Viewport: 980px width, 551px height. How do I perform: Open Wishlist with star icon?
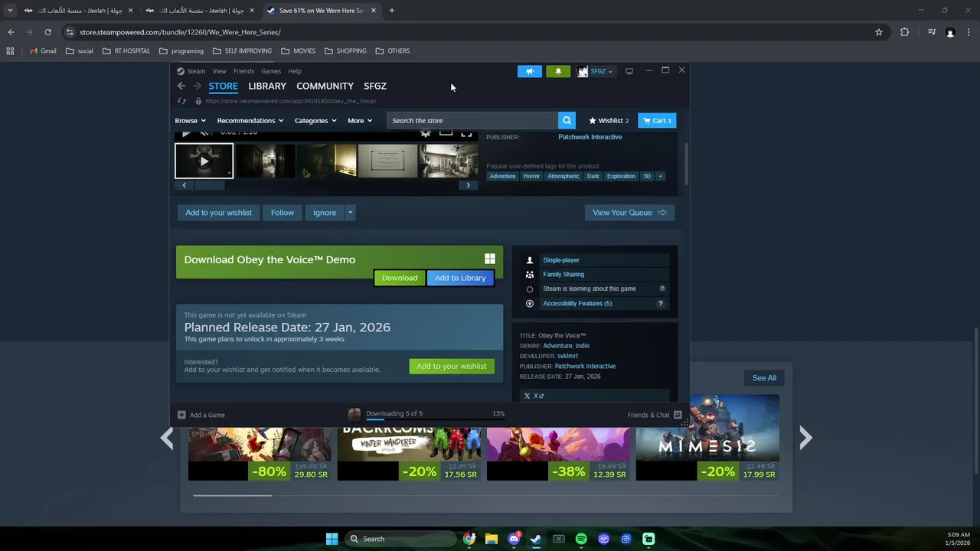(x=609, y=120)
